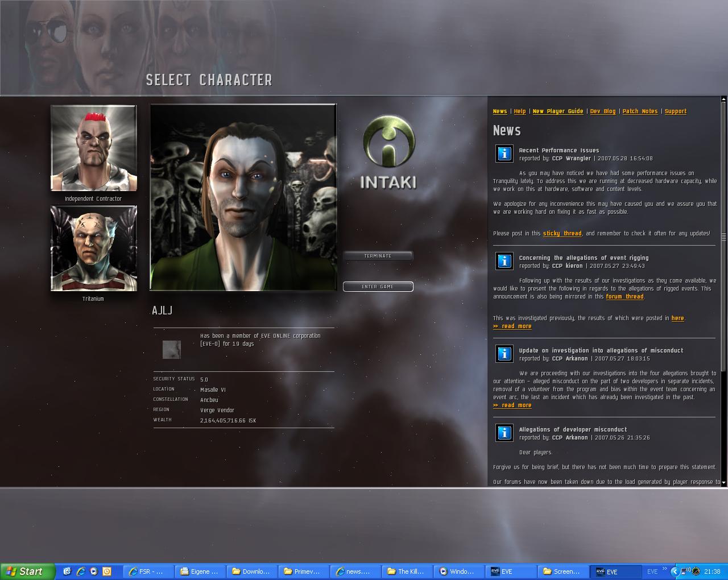Switch to The Kill... folder taskbar button
Viewport: 728px width, 580px height.
408,571
